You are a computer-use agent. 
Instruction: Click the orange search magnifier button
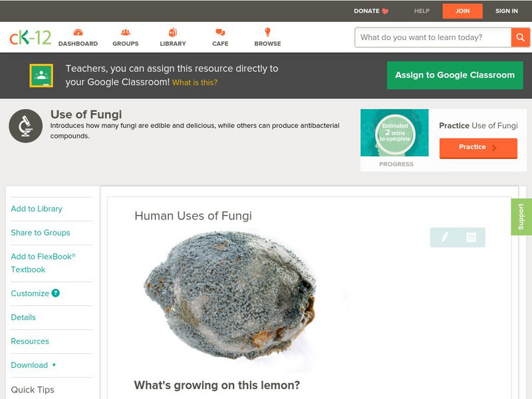[520, 37]
